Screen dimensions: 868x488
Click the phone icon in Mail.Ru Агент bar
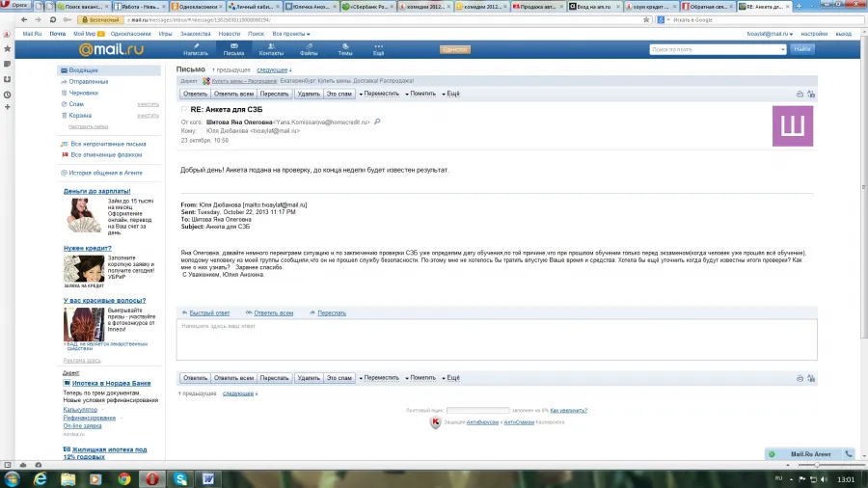[849, 453]
